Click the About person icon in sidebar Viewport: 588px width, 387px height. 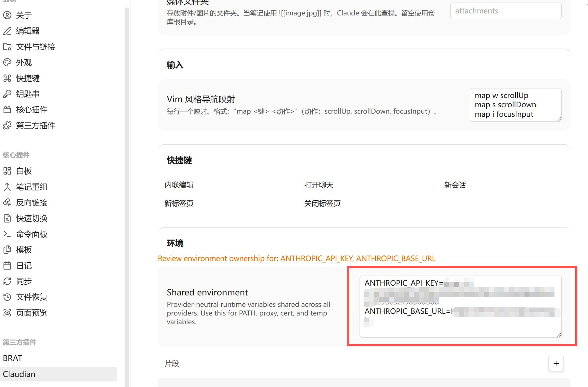(7, 15)
